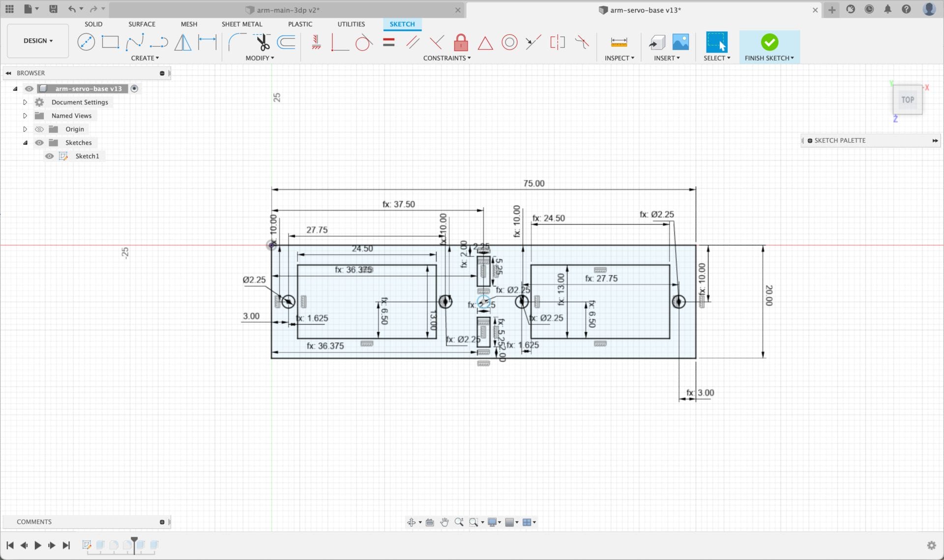This screenshot has width=944, height=560.
Task: Open the CREATE dropdown menu
Action: [145, 58]
